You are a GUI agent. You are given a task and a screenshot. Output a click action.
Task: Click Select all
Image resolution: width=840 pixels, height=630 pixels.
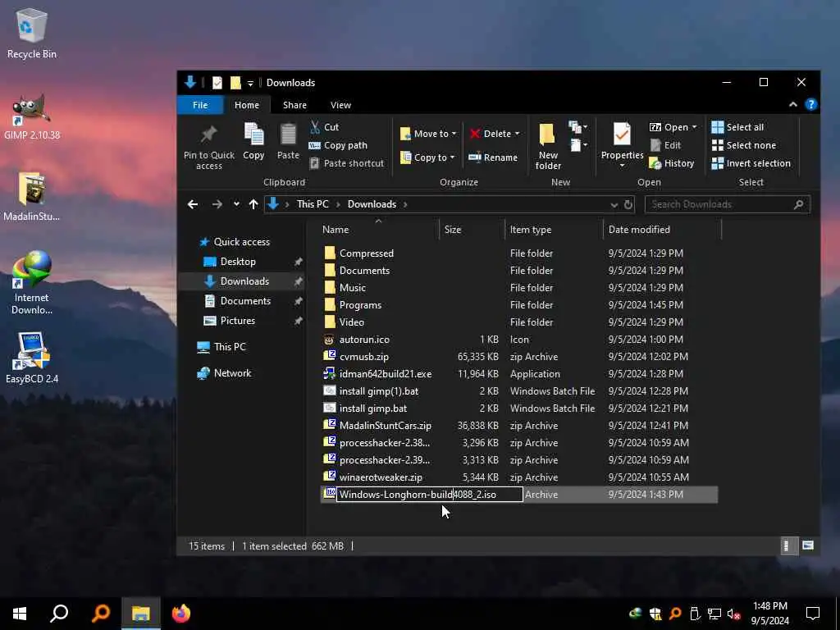pos(737,127)
